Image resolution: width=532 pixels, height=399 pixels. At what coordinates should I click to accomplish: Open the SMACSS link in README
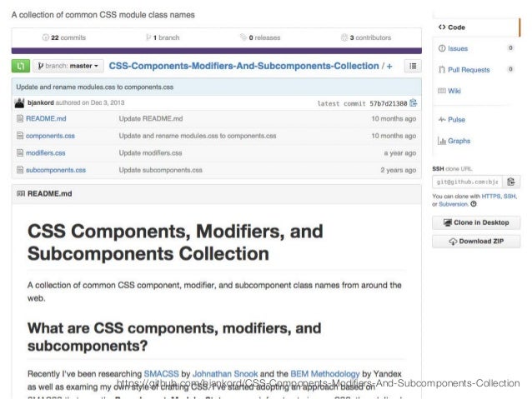(161, 374)
